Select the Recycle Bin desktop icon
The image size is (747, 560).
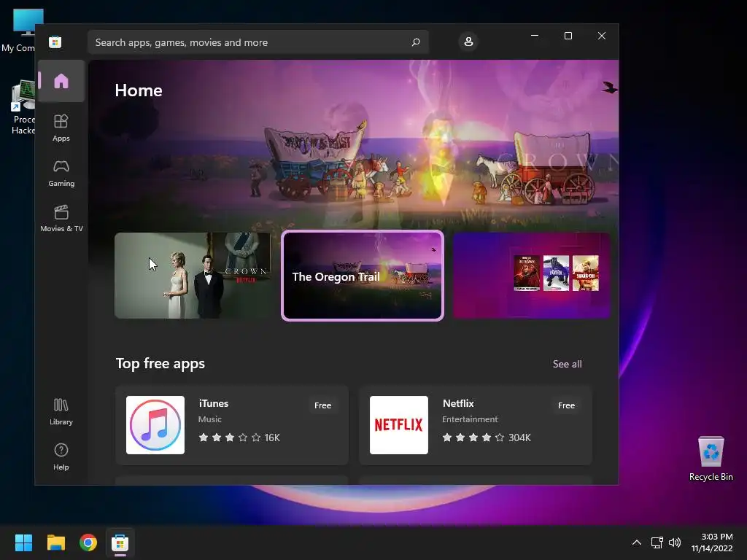pos(711,459)
